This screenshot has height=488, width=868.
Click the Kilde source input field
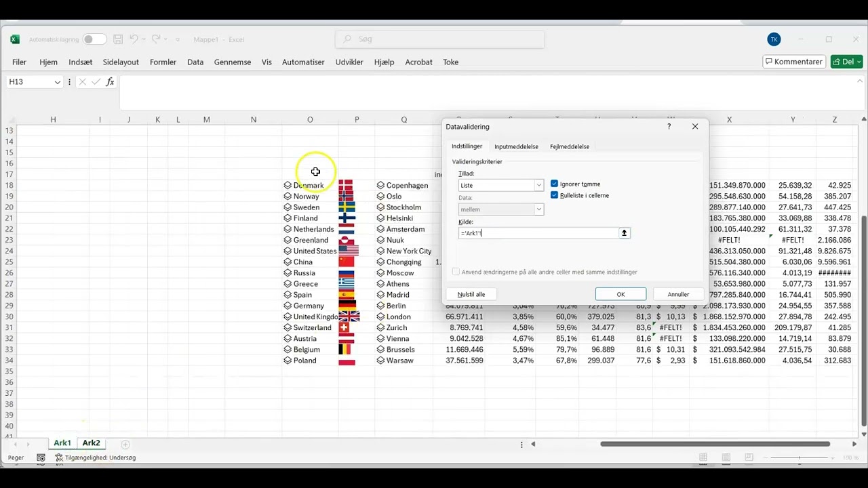click(538, 233)
